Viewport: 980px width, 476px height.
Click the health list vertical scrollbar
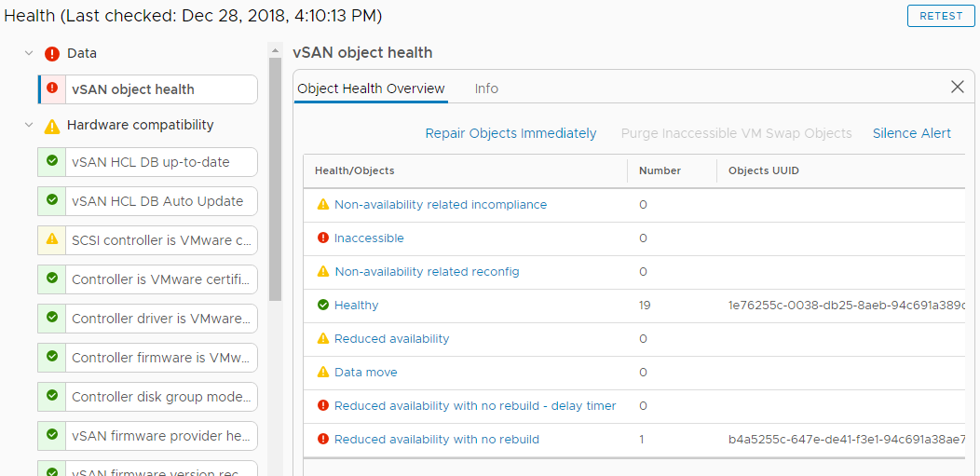point(275,177)
